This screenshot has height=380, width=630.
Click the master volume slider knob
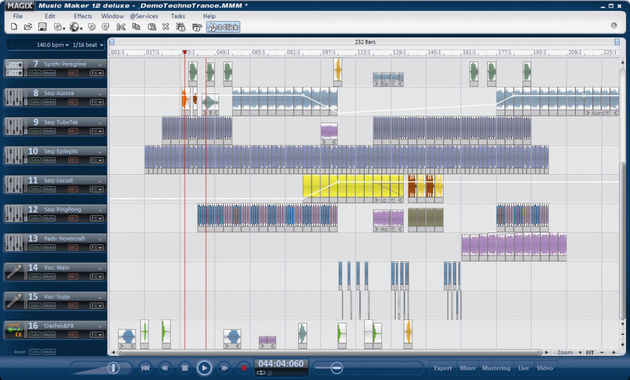point(113,368)
